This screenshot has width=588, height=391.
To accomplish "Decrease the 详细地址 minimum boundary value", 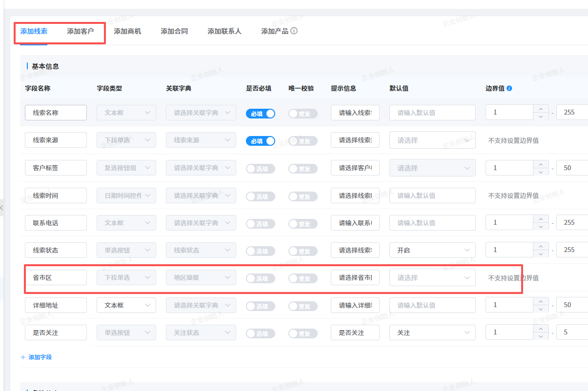I will [x=540, y=309].
